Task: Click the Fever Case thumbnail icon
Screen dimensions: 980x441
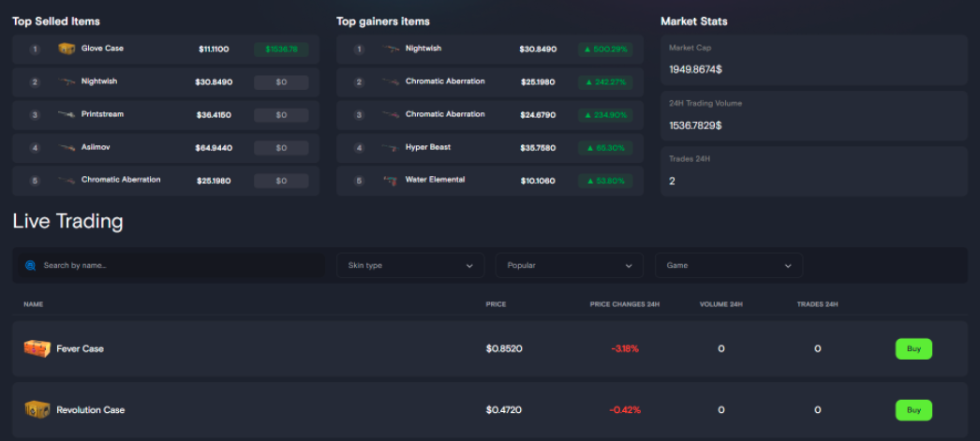Action: [x=37, y=348]
